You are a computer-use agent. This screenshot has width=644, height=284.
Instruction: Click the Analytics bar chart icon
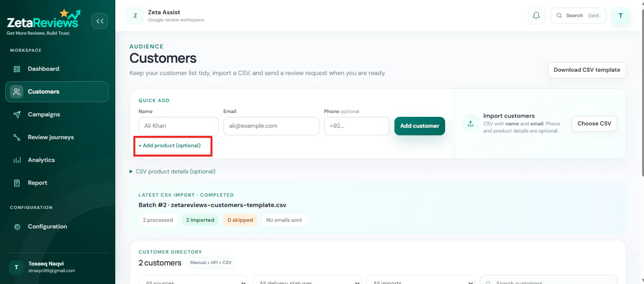17,160
